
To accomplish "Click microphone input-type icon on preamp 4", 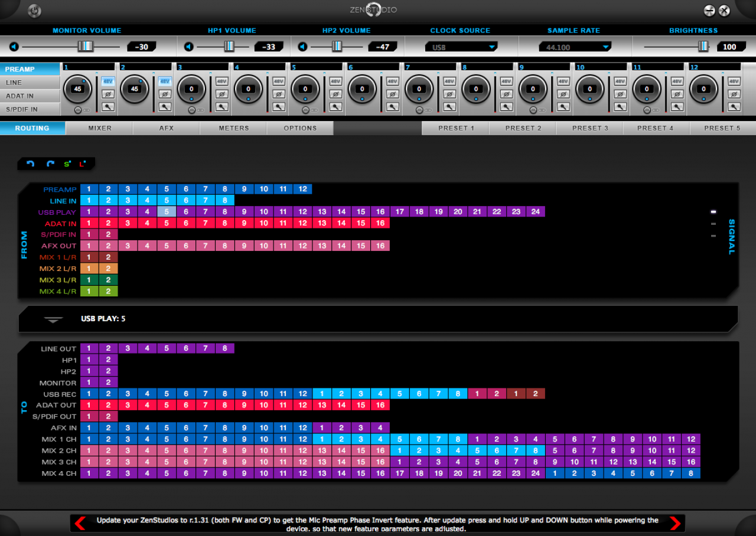I will [x=279, y=107].
